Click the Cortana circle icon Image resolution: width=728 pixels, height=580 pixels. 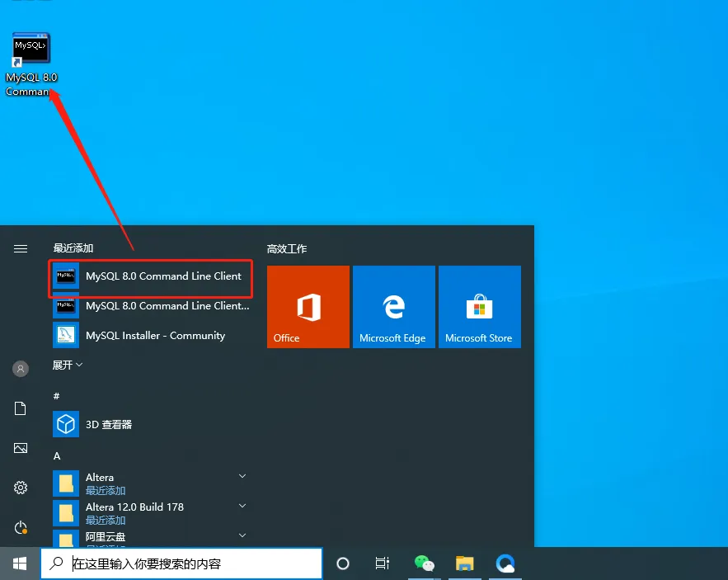(343, 563)
